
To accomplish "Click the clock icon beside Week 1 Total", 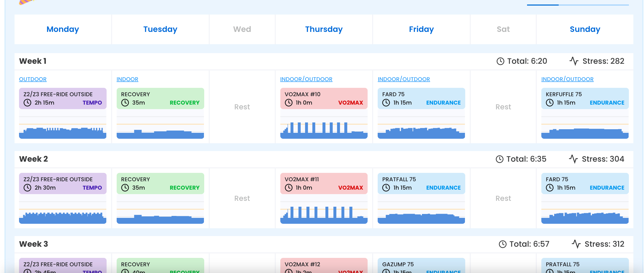I will (500, 61).
